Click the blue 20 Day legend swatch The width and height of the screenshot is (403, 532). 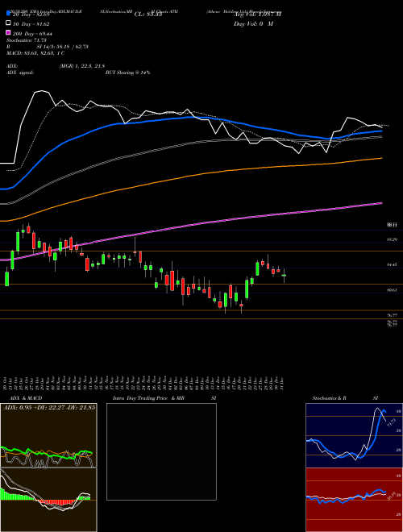pyautogui.click(x=9, y=13)
